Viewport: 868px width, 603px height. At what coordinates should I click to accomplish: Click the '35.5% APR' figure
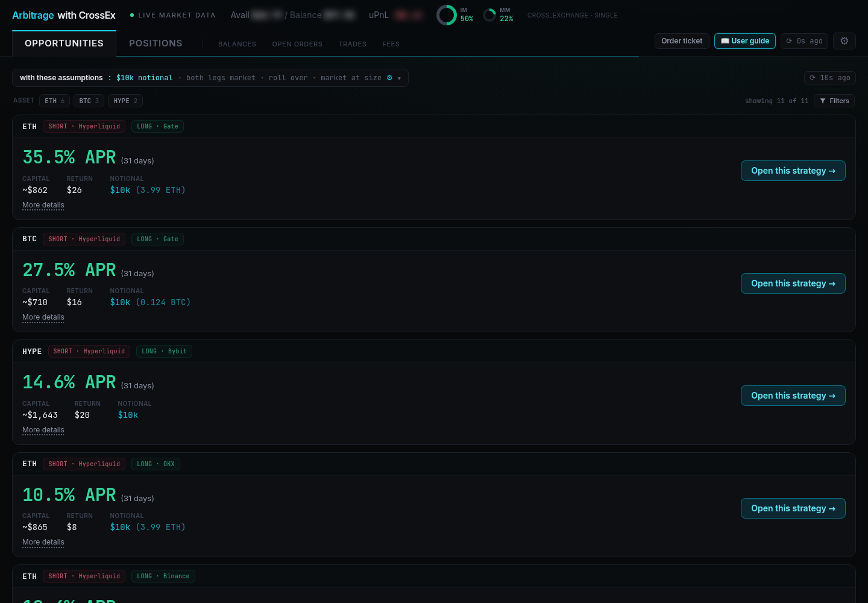[69, 157]
